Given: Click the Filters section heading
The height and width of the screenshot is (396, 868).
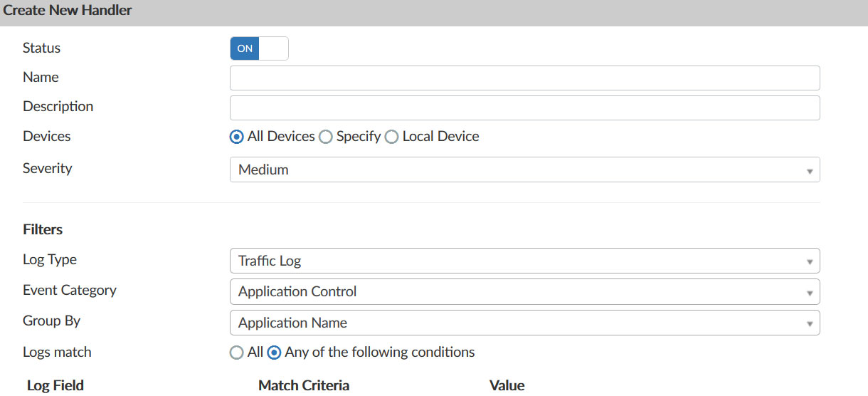Looking at the screenshot, I should (43, 229).
